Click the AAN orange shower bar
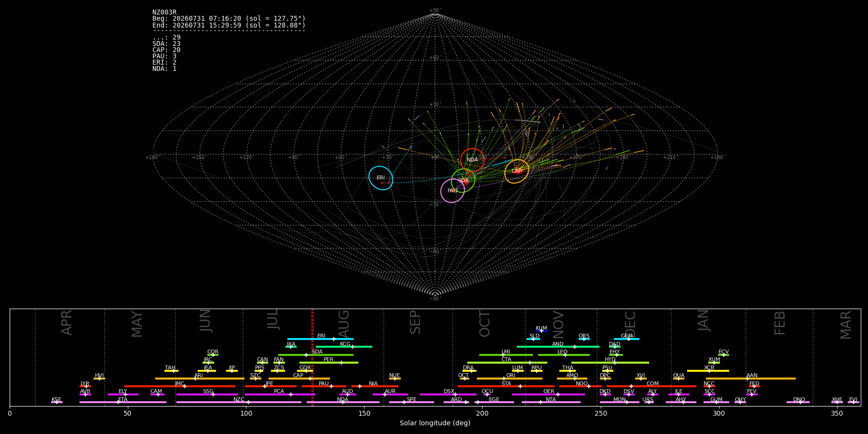The width and height of the screenshot is (868, 434). [x=751, y=379]
